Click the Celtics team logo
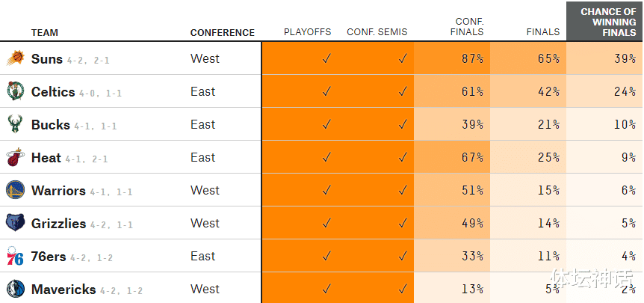 (15, 91)
